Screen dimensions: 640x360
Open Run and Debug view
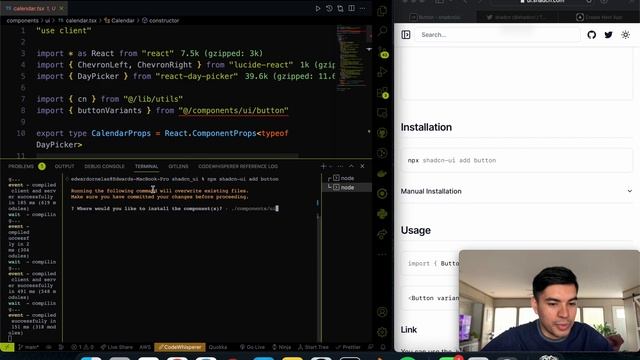coord(382,72)
